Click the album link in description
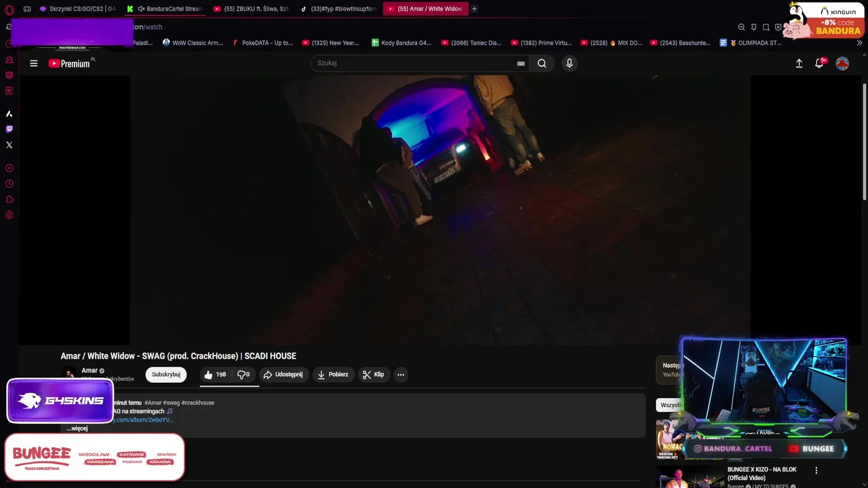Viewport: 868px width, 488px height. click(x=142, y=420)
